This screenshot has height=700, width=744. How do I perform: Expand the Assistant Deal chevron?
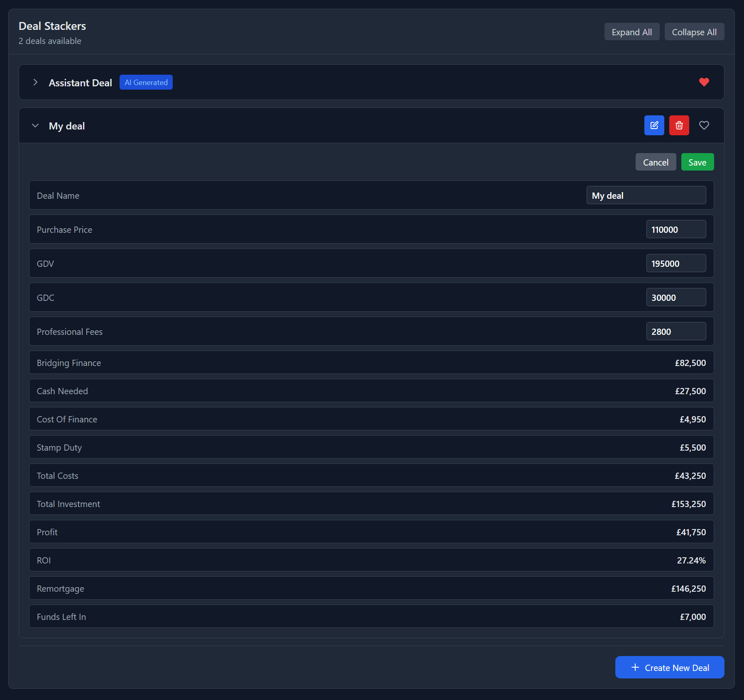(35, 82)
